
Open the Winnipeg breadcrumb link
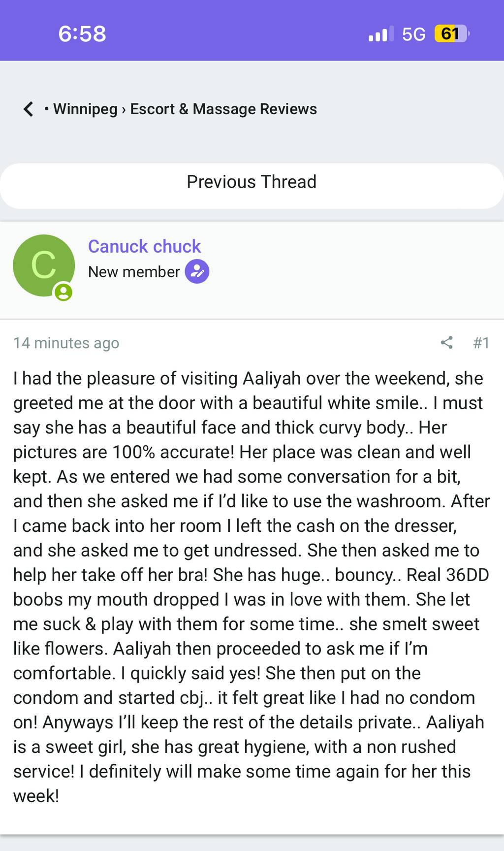click(85, 109)
